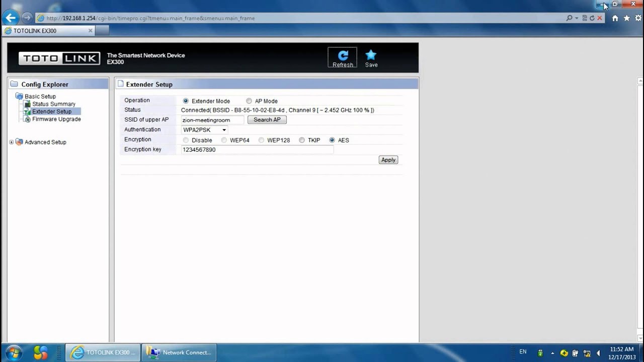Select TKIP encryption radio button

(302, 140)
